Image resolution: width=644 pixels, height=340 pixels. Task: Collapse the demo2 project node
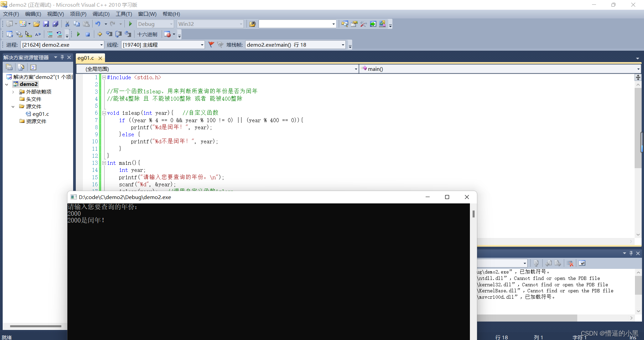(x=6, y=84)
